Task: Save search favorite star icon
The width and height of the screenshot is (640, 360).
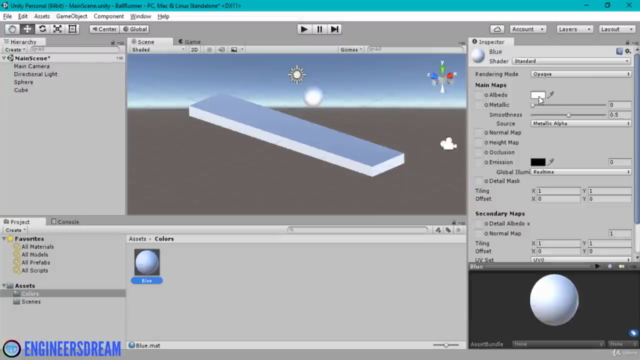Action: tap(458, 230)
